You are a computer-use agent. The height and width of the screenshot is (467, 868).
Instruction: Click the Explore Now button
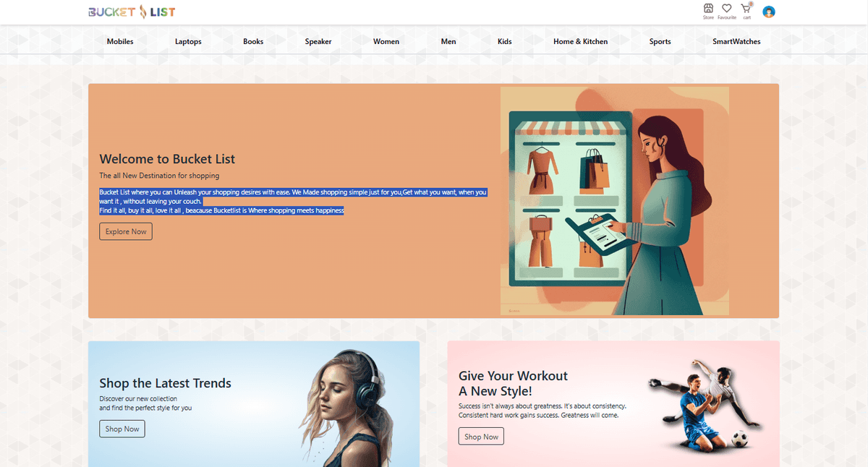point(125,231)
